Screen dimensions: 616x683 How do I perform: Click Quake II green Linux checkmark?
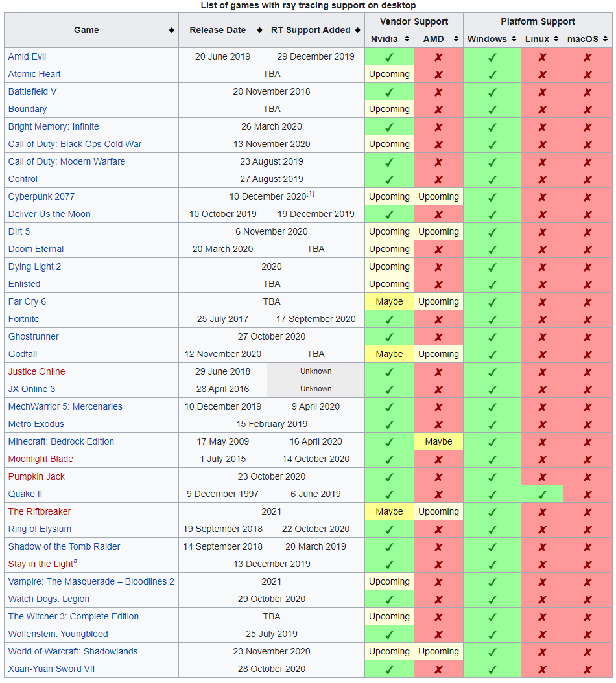point(542,494)
